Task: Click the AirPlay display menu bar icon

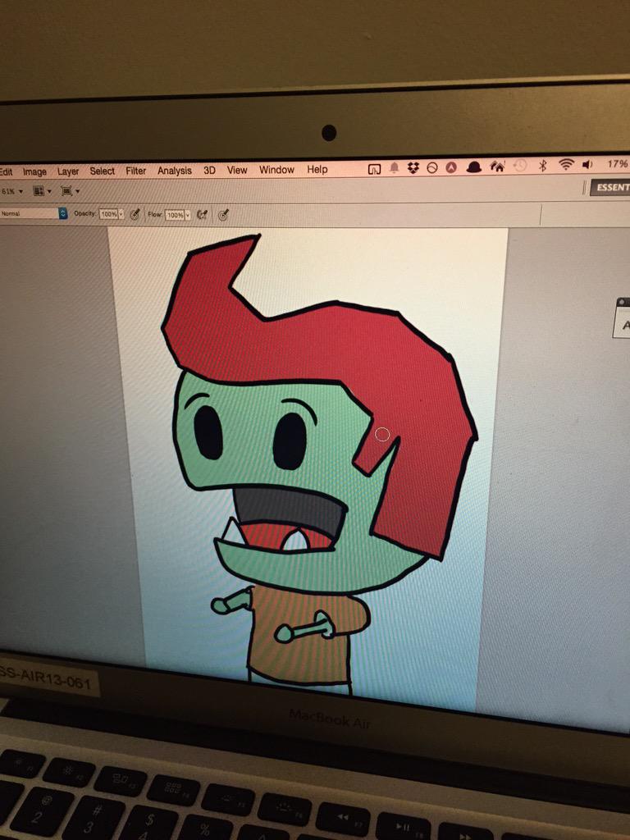Action: click(x=374, y=169)
